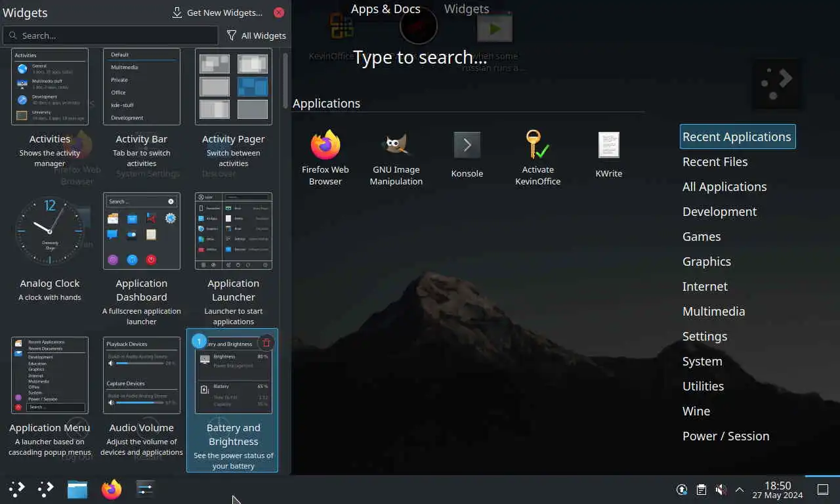Open the Games category
Viewport: 840px width, 504px height.
click(x=702, y=236)
